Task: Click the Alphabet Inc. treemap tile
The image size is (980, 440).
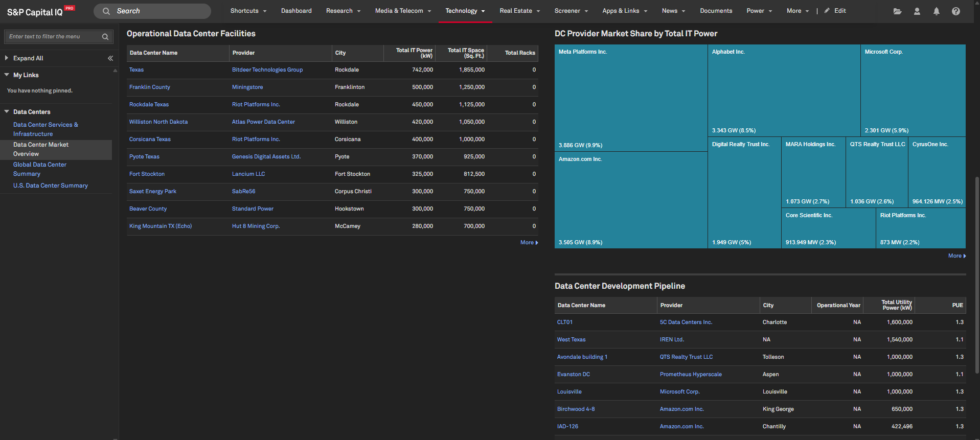Action: (x=784, y=90)
